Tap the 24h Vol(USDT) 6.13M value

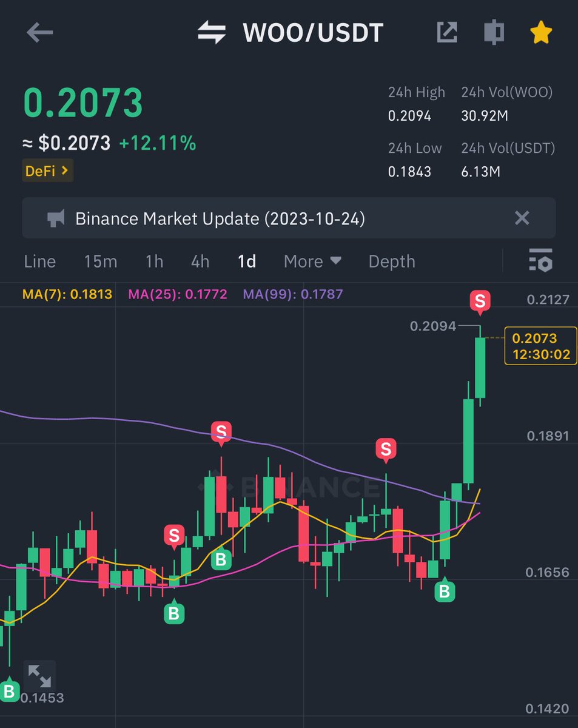pos(480,172)
